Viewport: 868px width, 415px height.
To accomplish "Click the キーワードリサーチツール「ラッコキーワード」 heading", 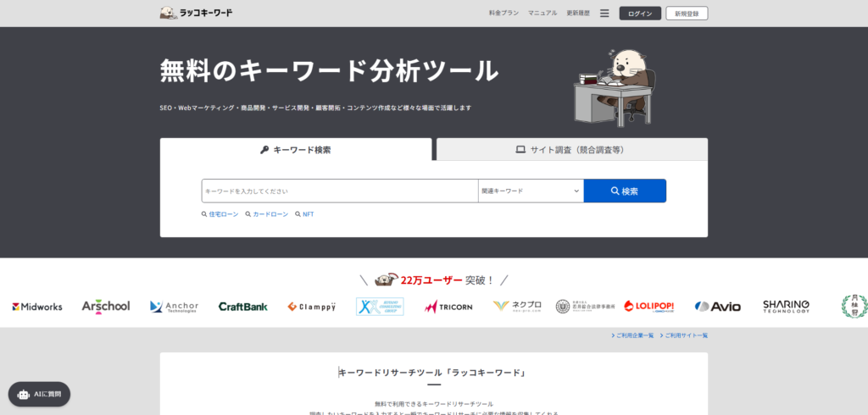I will [433, 373].
